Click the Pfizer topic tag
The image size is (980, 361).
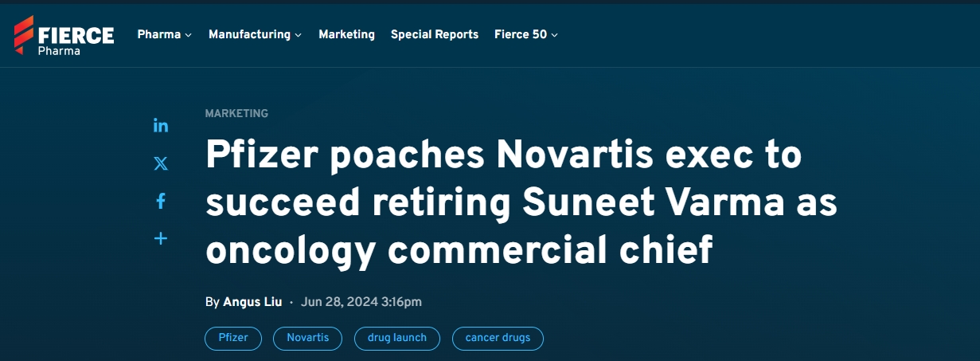click(x=233, y=338)
